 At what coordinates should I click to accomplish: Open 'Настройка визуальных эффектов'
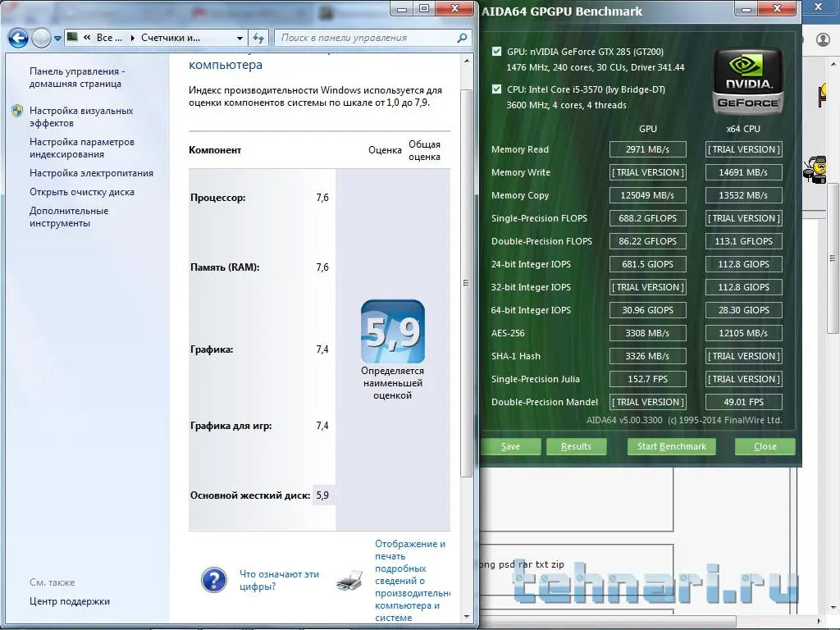[81, 116]
